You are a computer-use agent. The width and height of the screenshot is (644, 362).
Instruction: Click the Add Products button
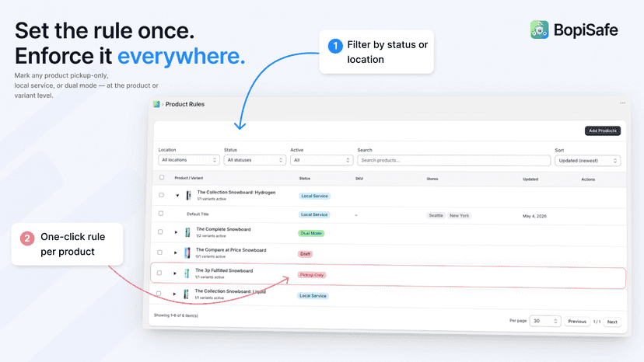(603, 131)
